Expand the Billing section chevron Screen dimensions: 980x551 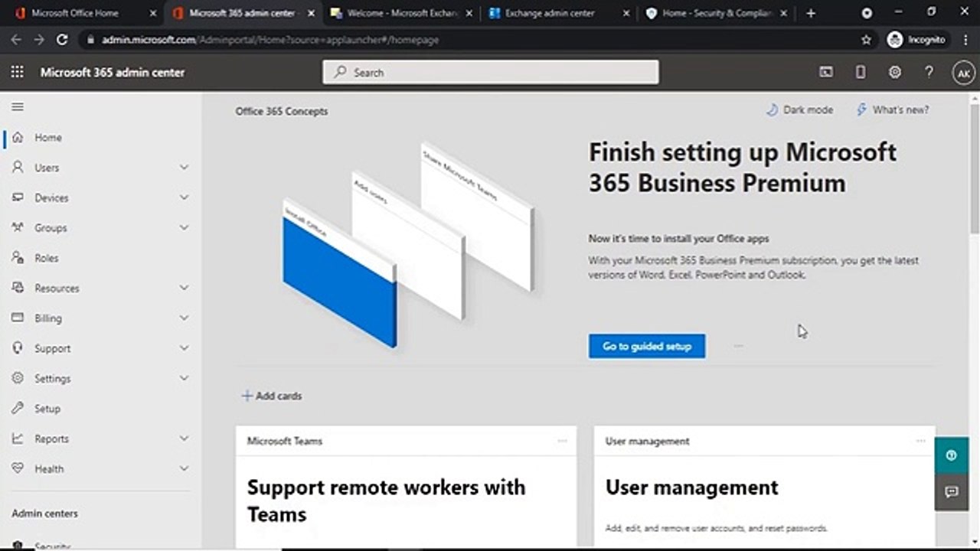point(184,318)
